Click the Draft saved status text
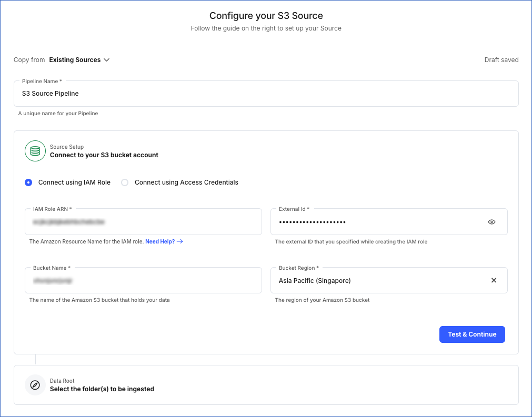532x417 pixels. [x=501, y=60]
